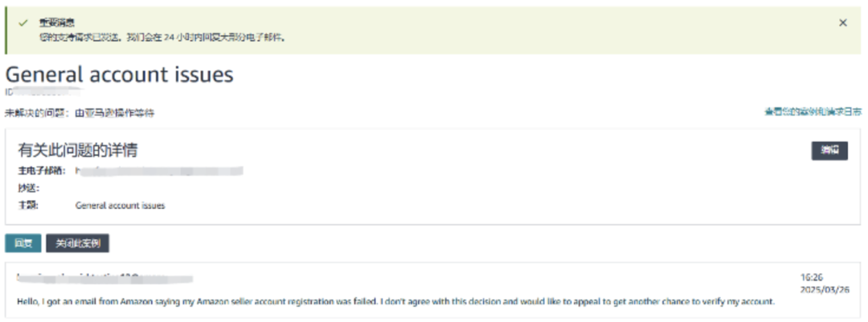Click the blurred case ID under heading
Image resolution: width=868 pixels, height=322 pixels.
coord(44,90)
